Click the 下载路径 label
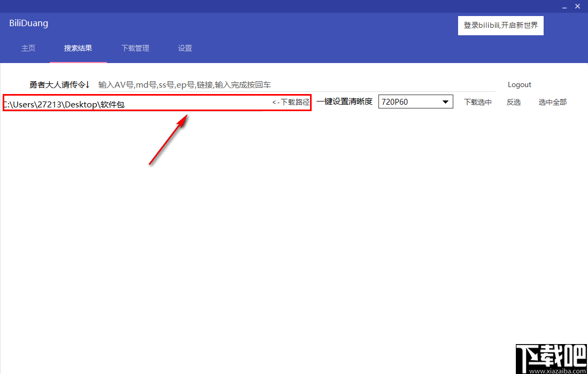Image resolution: width=588 pixels, height=374 pixels. (292, 102)
